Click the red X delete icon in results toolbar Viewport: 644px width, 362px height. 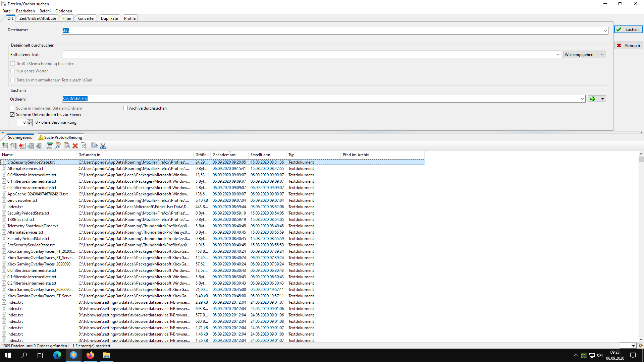tap(75, 146)
